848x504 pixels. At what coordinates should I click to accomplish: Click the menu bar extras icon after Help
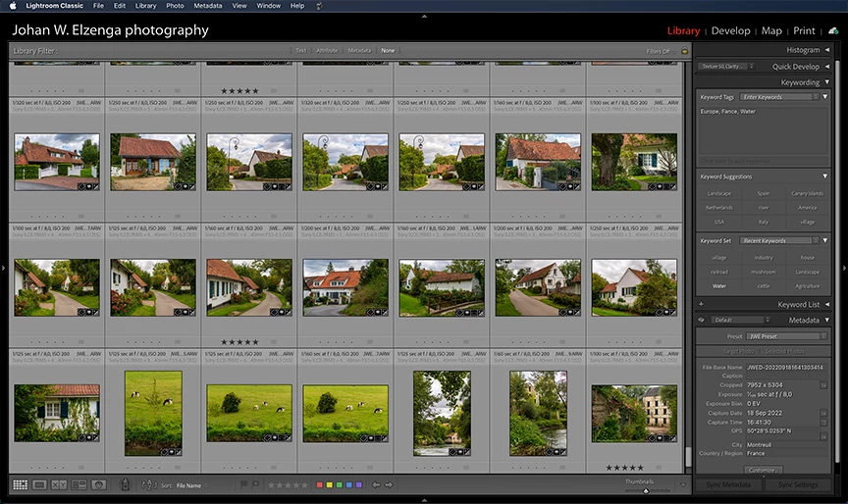tap(319, 6)
